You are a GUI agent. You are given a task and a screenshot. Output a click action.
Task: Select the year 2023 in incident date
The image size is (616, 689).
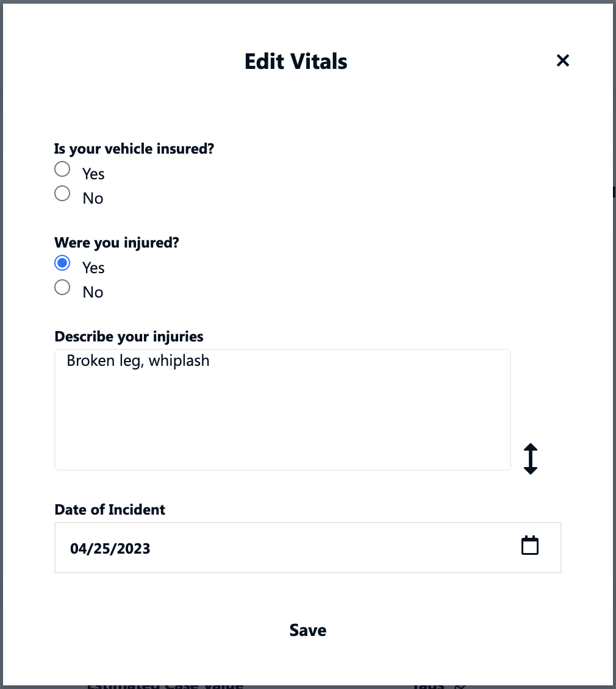[x=133, y=548]
